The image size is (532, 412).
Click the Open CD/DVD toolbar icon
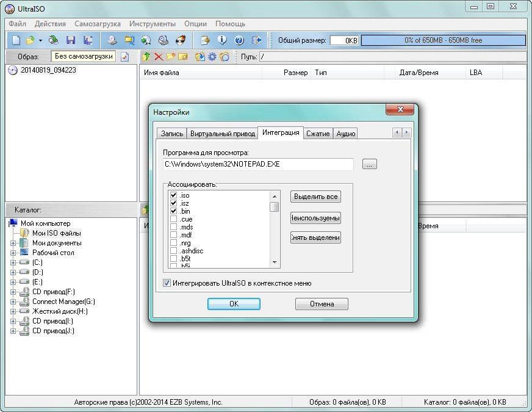[53, 40]
